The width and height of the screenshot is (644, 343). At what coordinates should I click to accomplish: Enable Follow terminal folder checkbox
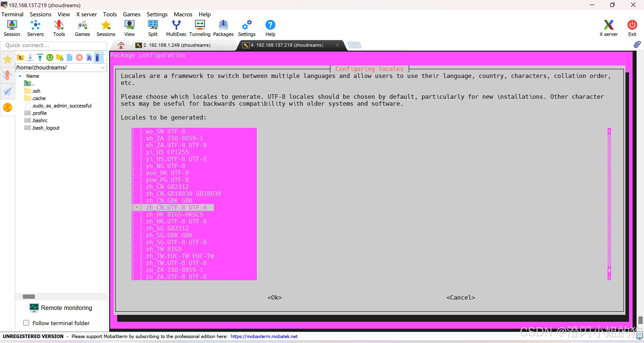coord(26,323)
